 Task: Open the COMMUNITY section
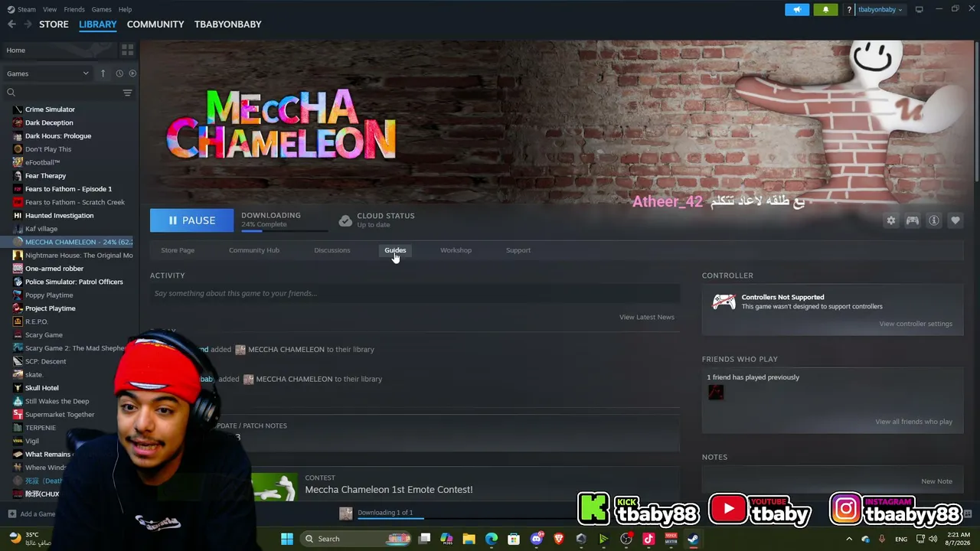155,24
